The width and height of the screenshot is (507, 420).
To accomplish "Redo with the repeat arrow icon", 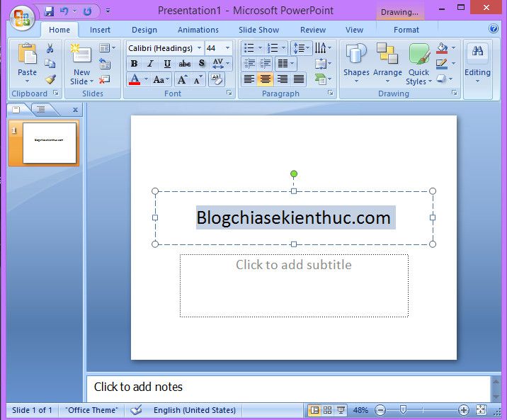I will pos(87,11).
